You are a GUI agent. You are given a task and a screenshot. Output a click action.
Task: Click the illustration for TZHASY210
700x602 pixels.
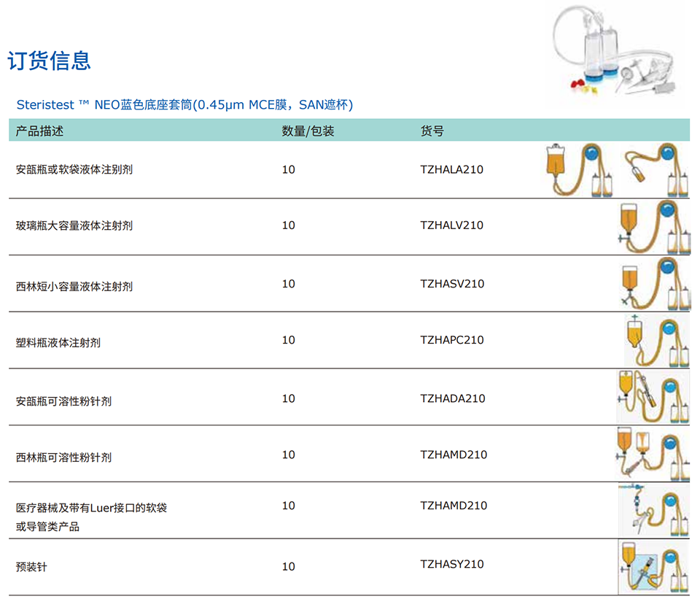point(653,567)
